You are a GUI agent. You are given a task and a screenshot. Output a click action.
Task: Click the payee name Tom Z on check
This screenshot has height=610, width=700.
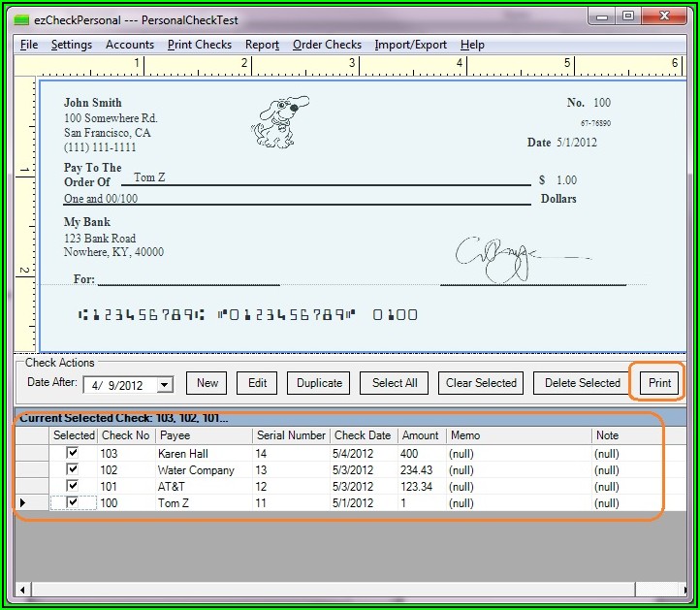(x=149, y=177)
